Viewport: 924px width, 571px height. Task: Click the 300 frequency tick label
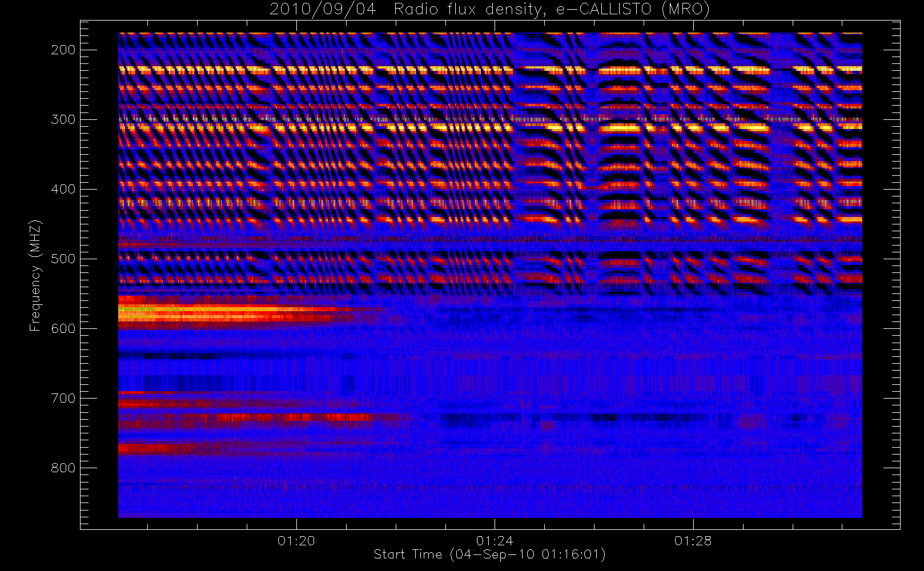[63, 119]
